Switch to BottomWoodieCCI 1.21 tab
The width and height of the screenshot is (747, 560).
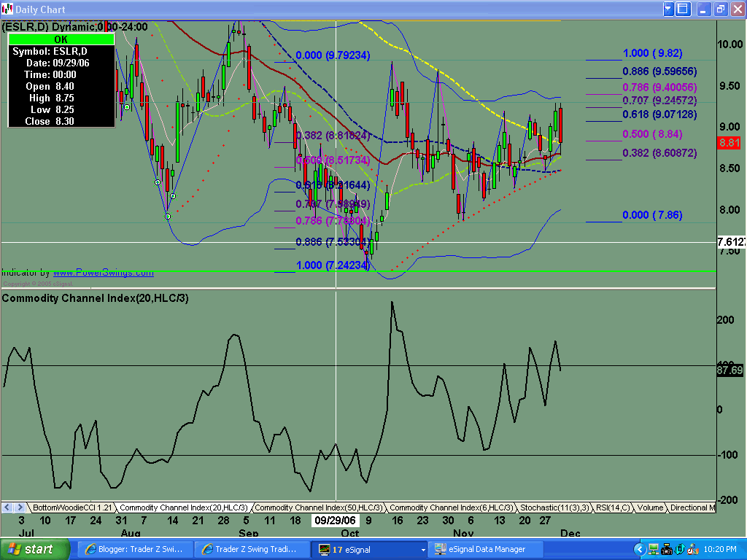point(71,507)
